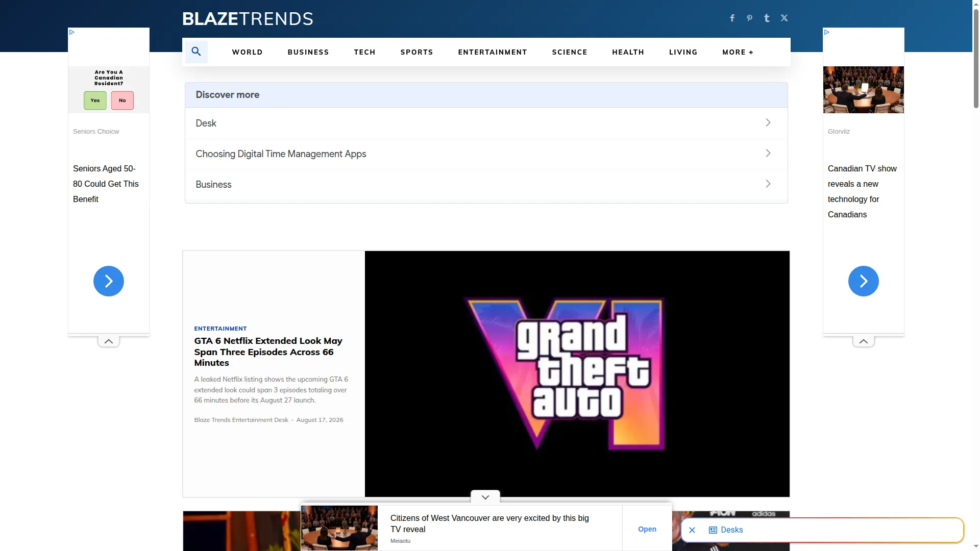This screenshot has height=551, width=980.
Task: Click the AdChoices icon on left ad
Action: pos(72,32)
